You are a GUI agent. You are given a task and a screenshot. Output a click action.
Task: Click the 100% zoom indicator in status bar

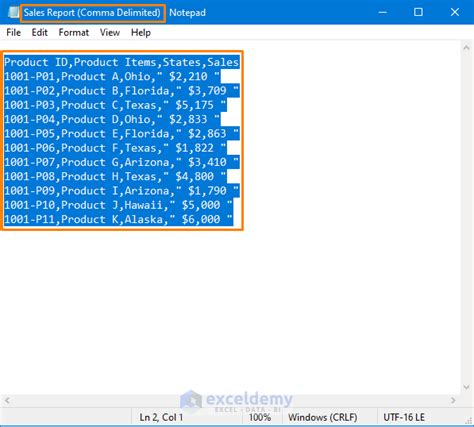click(x=260, y=417)
